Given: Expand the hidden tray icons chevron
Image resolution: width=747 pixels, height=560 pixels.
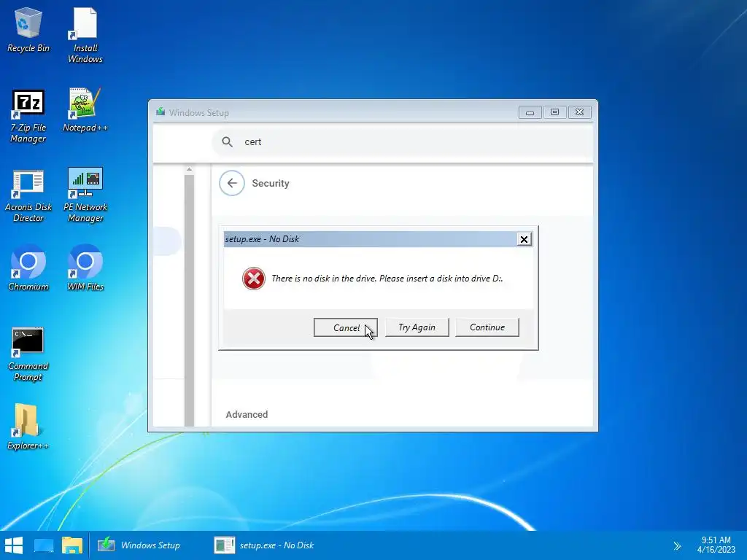Looking at the screenshot, I should point(677,545).
